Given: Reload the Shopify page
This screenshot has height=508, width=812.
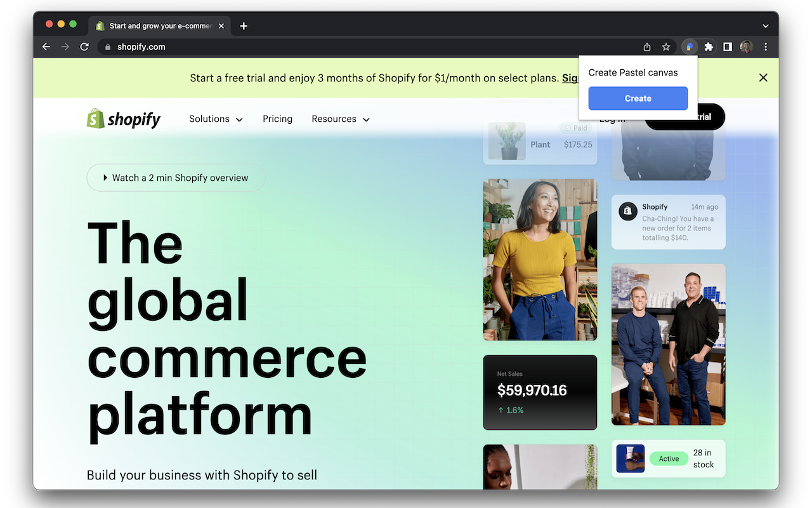Looking at the screenshot, I should (84, 47).
